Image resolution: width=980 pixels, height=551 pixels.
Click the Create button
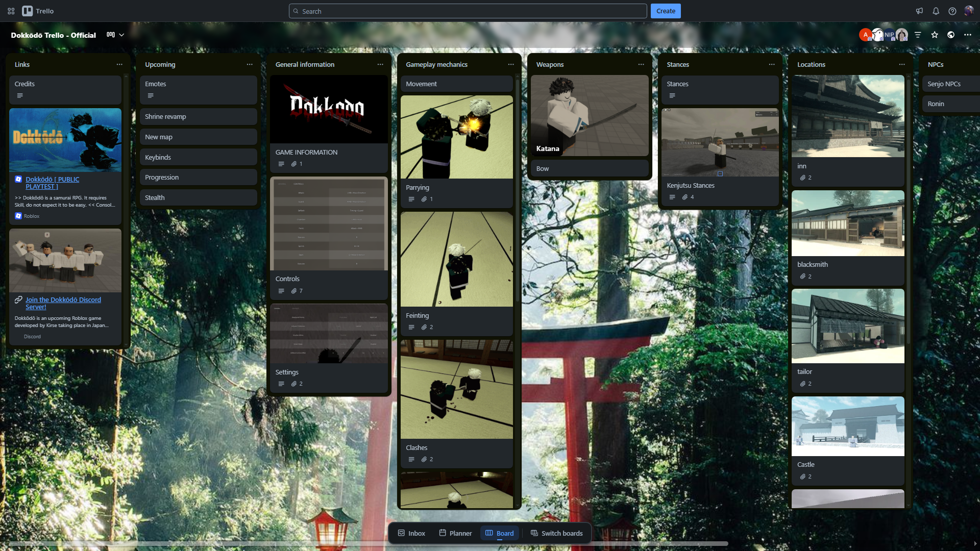[666, 11]
